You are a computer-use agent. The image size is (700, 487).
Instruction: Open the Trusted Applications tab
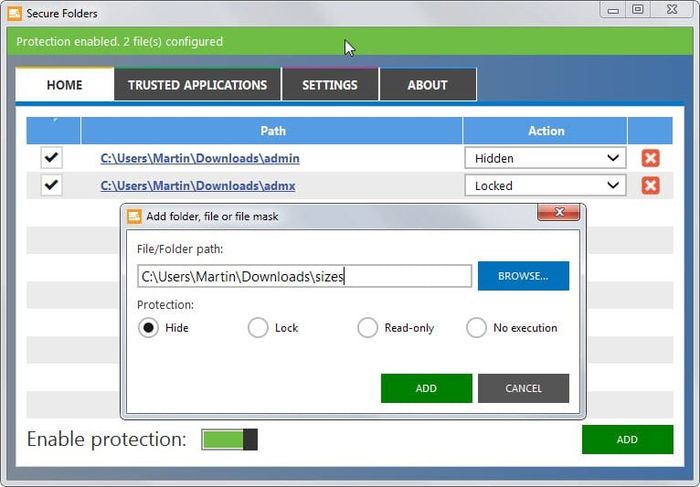coord(198,85)
